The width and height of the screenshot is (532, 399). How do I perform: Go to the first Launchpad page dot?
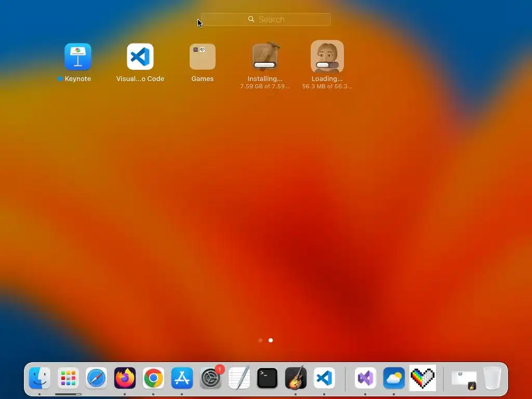tap(260, 340)
